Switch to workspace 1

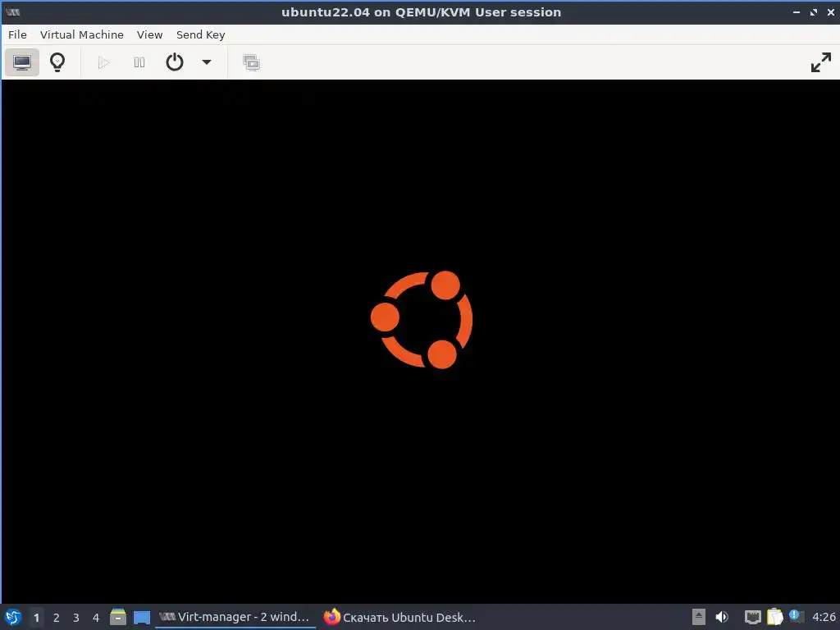tap(36, 618)
